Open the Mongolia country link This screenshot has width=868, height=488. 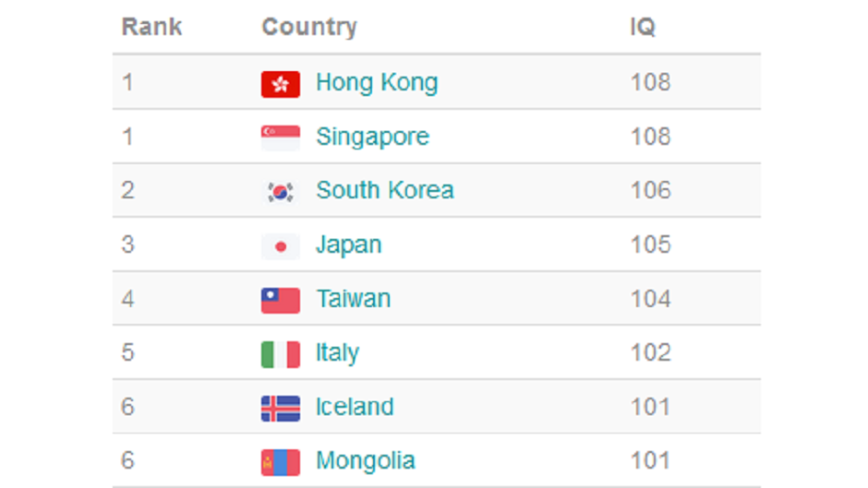tap(365, 461)
